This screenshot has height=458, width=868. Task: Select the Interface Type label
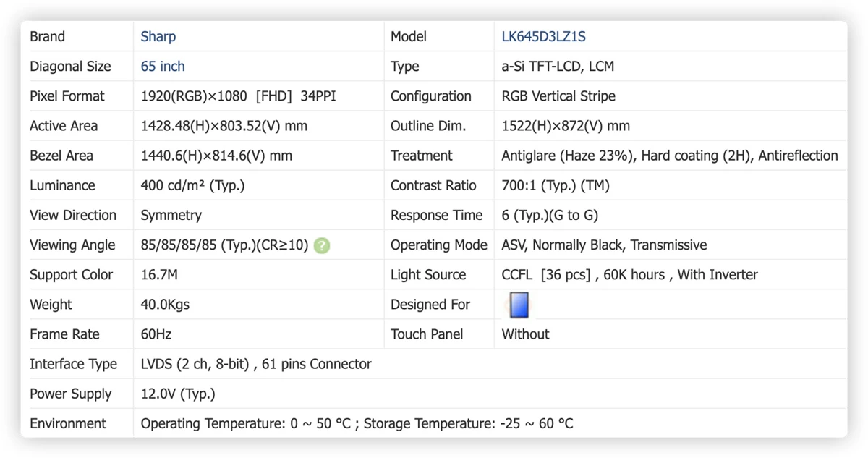(x=73, y=364)
